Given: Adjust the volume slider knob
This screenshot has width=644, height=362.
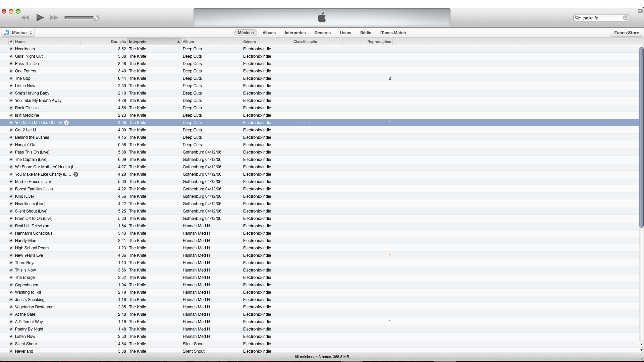Looking at the screenshot, I should click(96, 18).
